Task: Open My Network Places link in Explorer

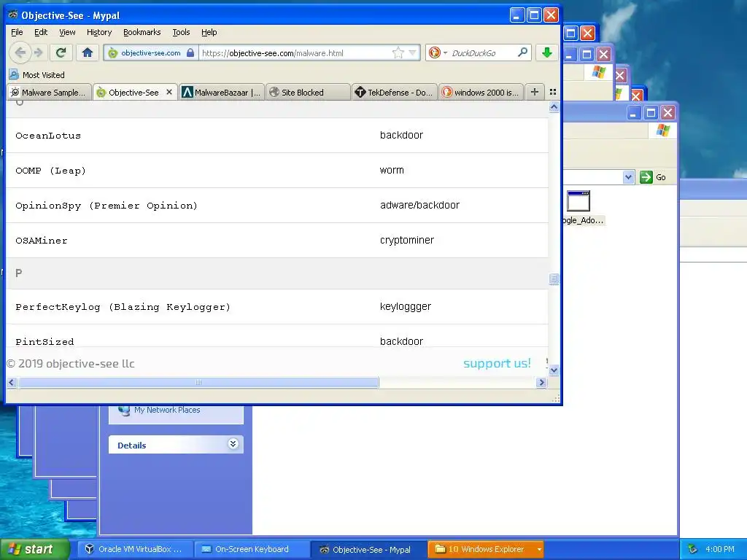Action: point(167,410)
